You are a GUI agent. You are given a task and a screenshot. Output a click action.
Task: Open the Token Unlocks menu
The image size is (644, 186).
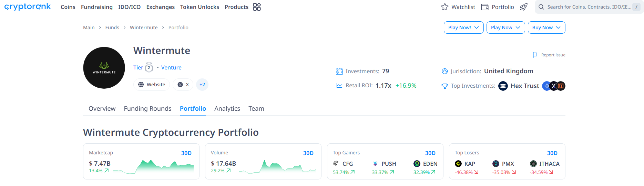coord(200,7)
